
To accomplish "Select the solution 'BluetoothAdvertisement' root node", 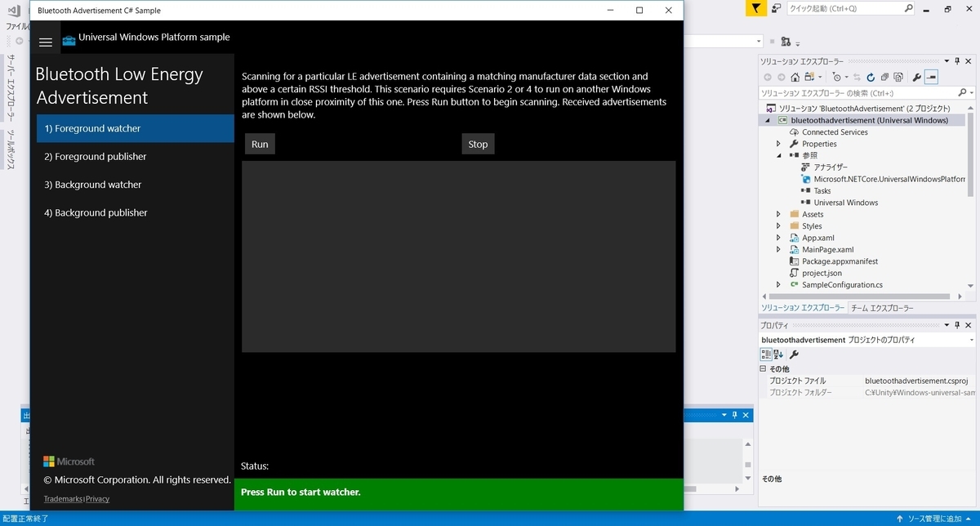I will (857, 108).
